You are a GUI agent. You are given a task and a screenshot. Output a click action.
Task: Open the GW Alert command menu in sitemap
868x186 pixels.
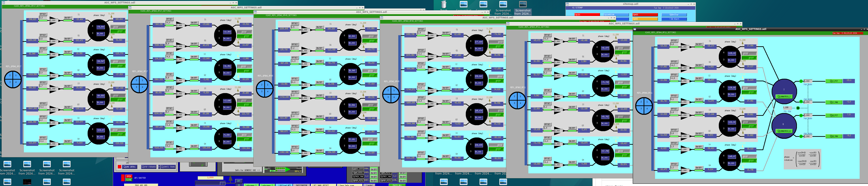(x=675, y=19)
